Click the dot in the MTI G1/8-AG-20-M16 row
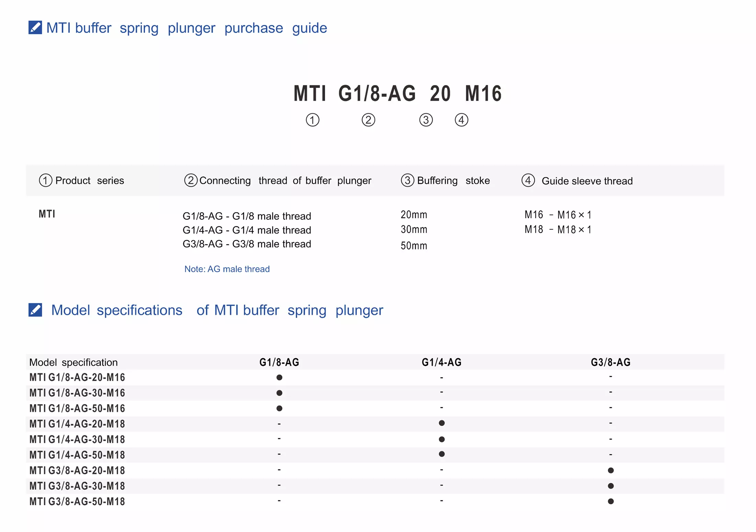The height and width of the screenshot is (532, 756). tap(279, 377)
